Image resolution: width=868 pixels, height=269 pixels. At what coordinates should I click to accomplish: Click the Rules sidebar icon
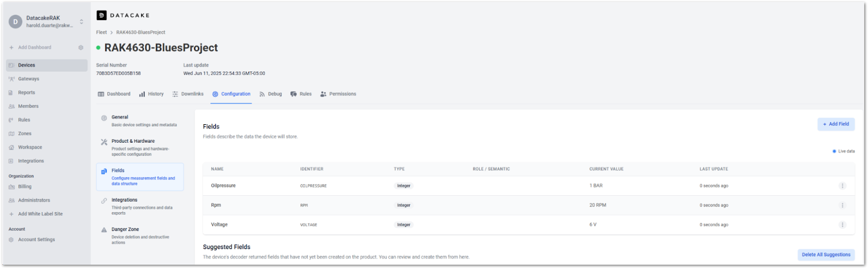click(11, 120)
